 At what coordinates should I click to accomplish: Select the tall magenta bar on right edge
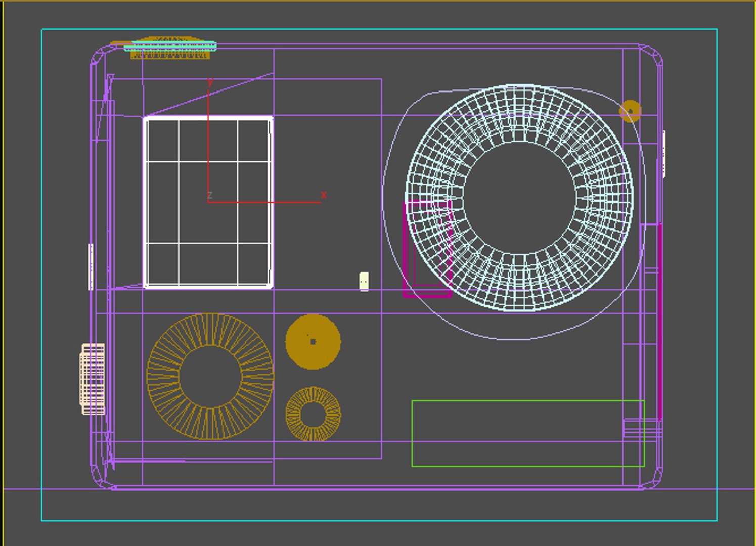660,322
